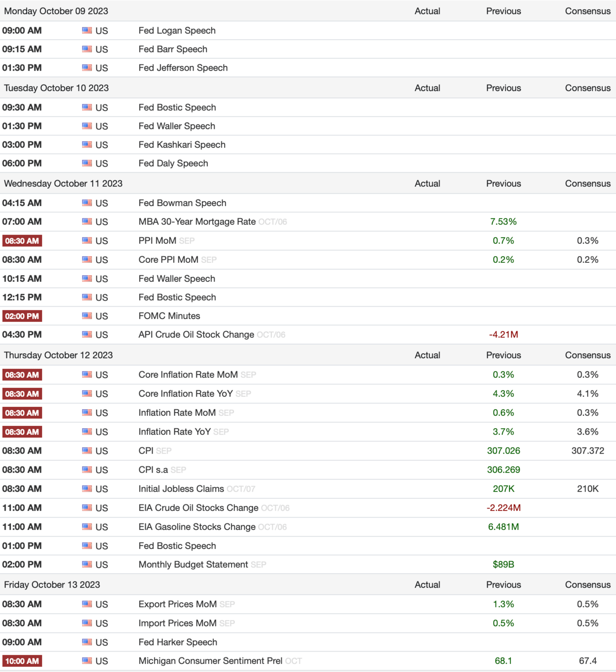
Task: Click the red 10:00 AM time badge
Action: (22, 661)
